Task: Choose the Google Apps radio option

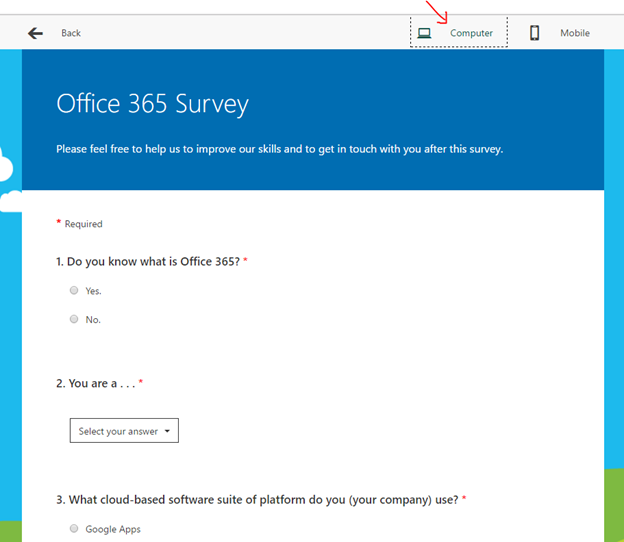Action: [x=74, y=528]
